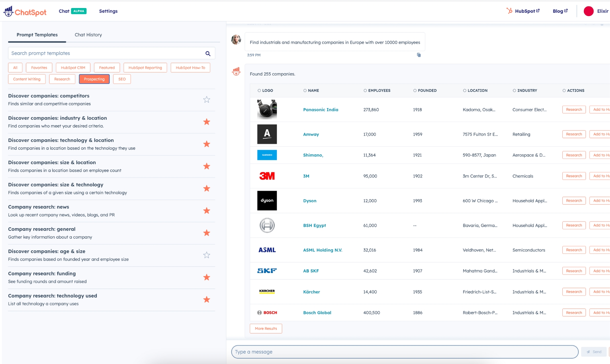This screenshot has width=610, height=364.
Task: Toggle star for 'Company research: news'
Action: (x=207, y=211)
